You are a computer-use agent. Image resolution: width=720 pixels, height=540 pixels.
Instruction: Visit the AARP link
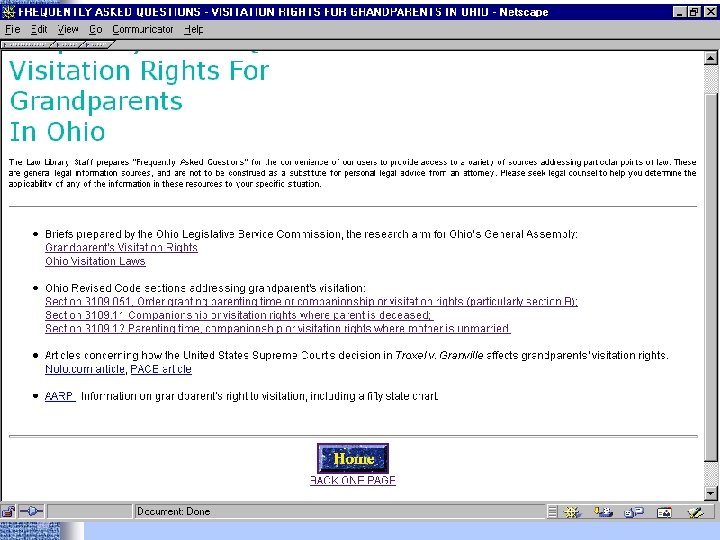(x=60, y=396)
